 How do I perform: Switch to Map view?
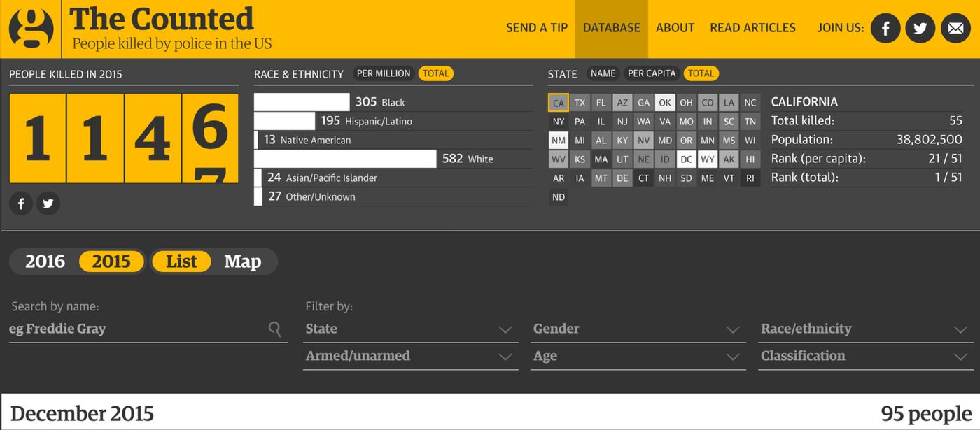[x=242, y=261]
